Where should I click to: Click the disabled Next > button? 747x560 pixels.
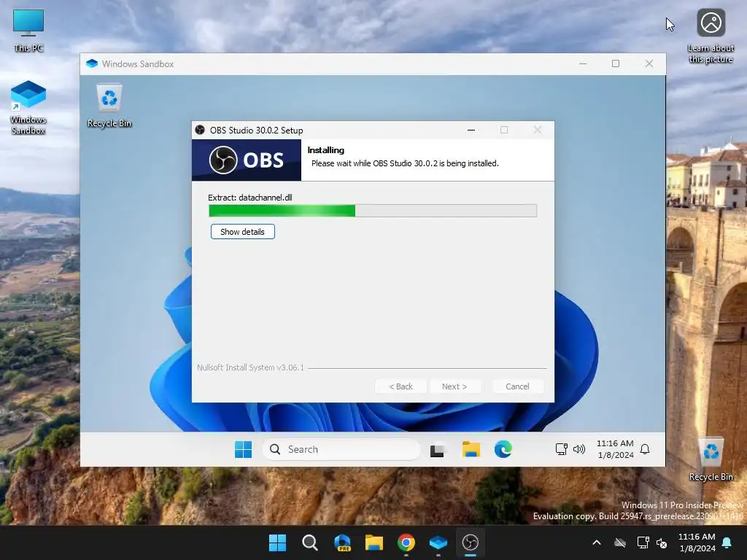[x=454, y=386]
